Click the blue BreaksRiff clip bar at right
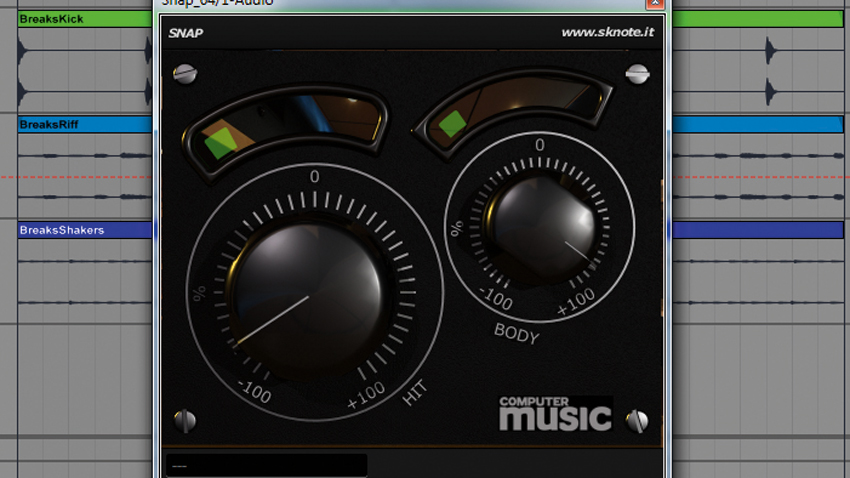The image size is (850, 478). (x=758, y=125)
